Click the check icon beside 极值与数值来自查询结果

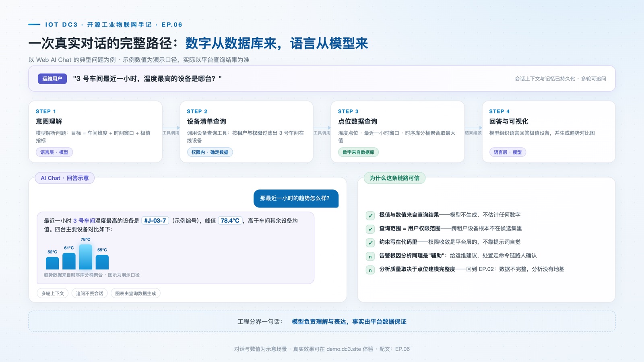tap(370, 216)
